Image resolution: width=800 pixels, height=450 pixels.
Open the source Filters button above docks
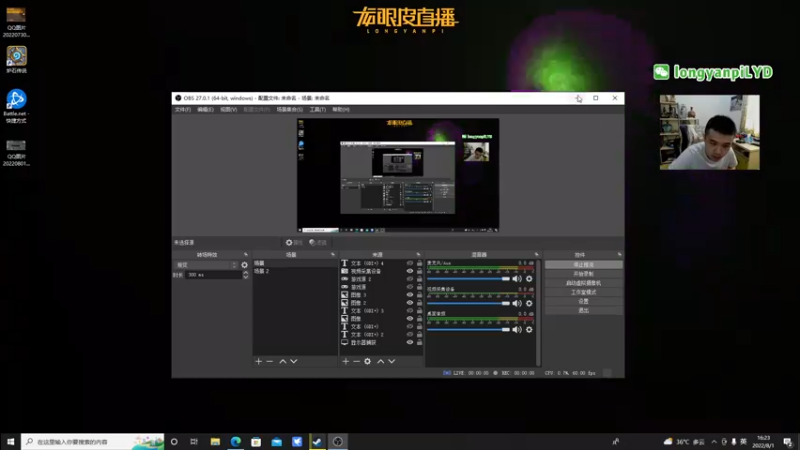318,242
